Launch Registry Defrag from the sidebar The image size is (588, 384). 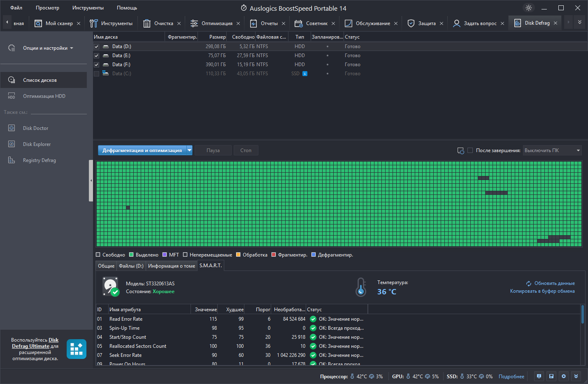click(39, 160)
